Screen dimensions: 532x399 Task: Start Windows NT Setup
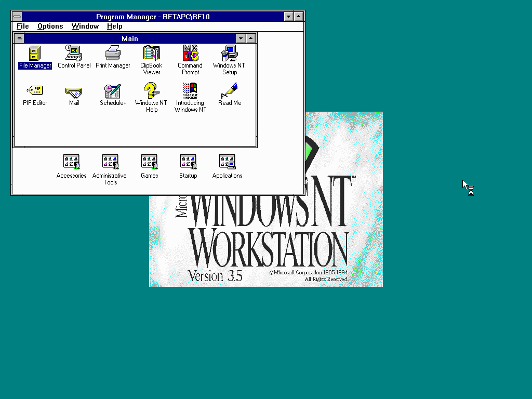229,54
